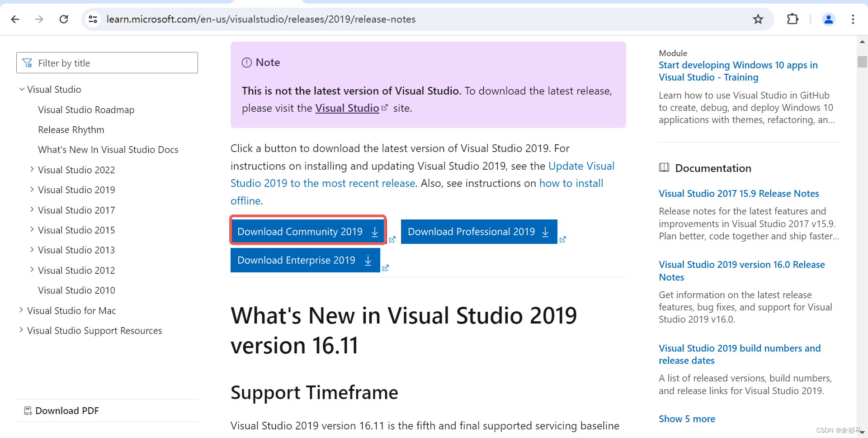The width and height of the screenshot is (868, 438).
Task: Click external link icon beside Download Enterprise 2019
Action: 386,268
